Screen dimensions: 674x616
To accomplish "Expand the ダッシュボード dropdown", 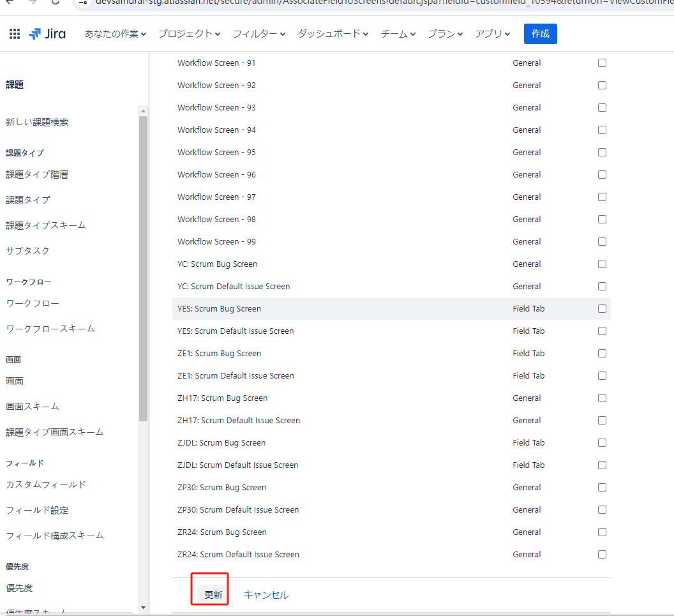I will pos(333,34).
